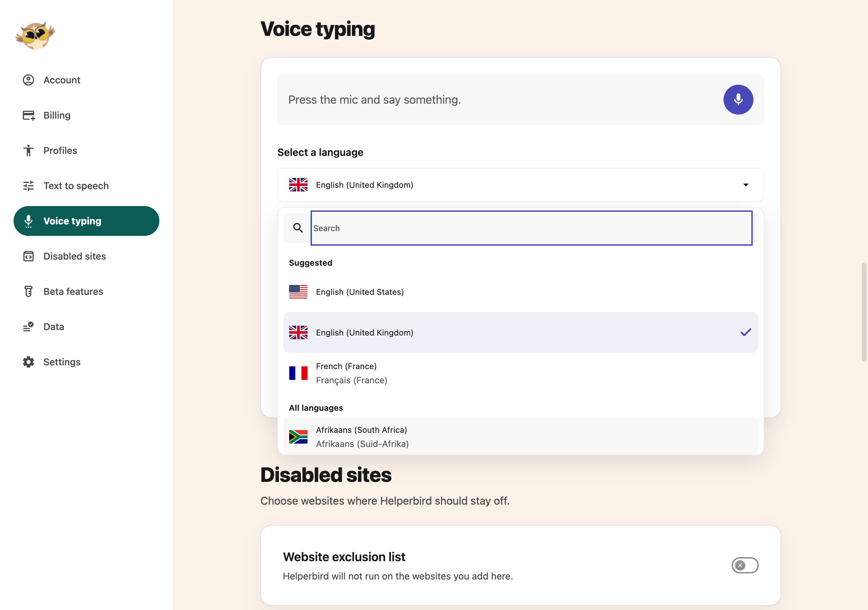The width and height of the screenshot is (868, 610).
Task: Open Text to speech settings
Action: [86, 186]
